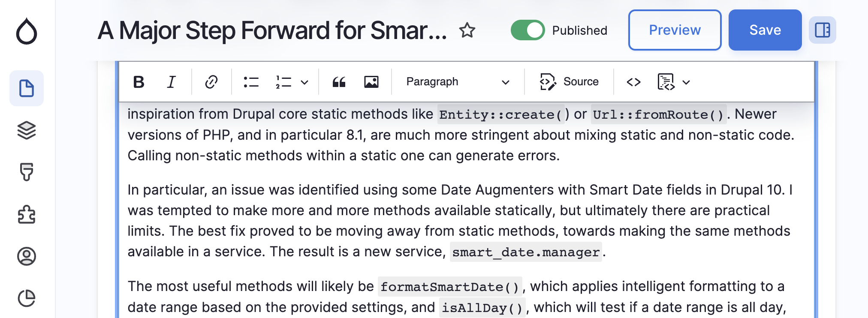Insert an image via the image icon

(x=371, y=82)
